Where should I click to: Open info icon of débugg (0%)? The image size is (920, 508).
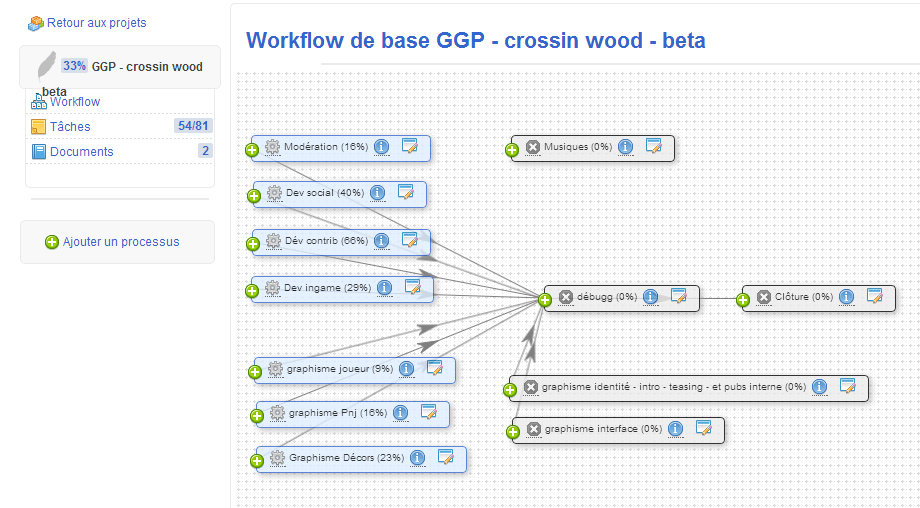coord(650,297)
